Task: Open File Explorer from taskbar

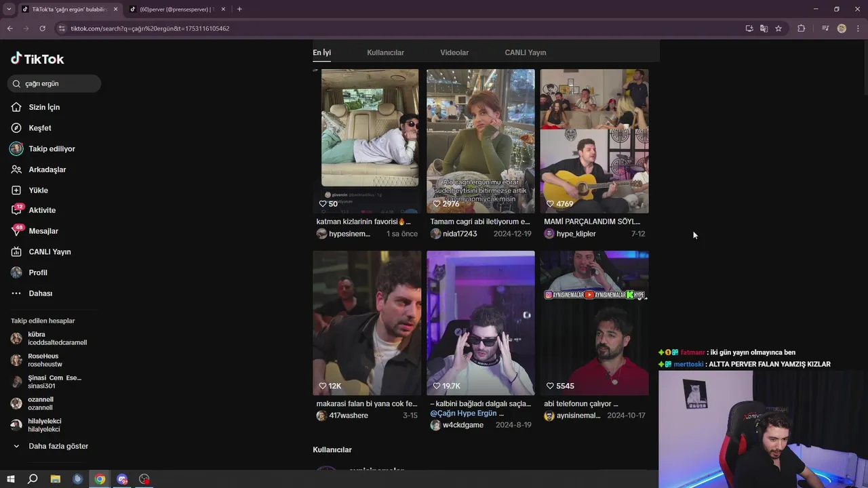Action: click(x=56, y=479)
